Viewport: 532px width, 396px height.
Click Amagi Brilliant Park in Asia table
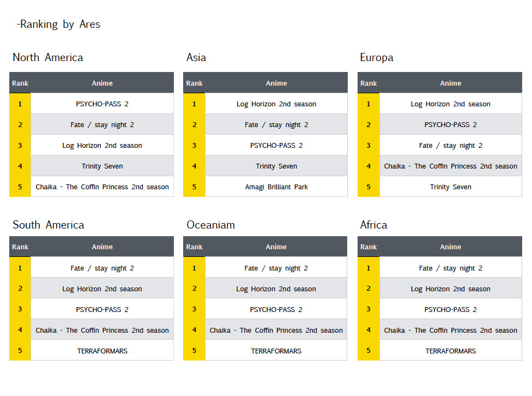[276, 187]
